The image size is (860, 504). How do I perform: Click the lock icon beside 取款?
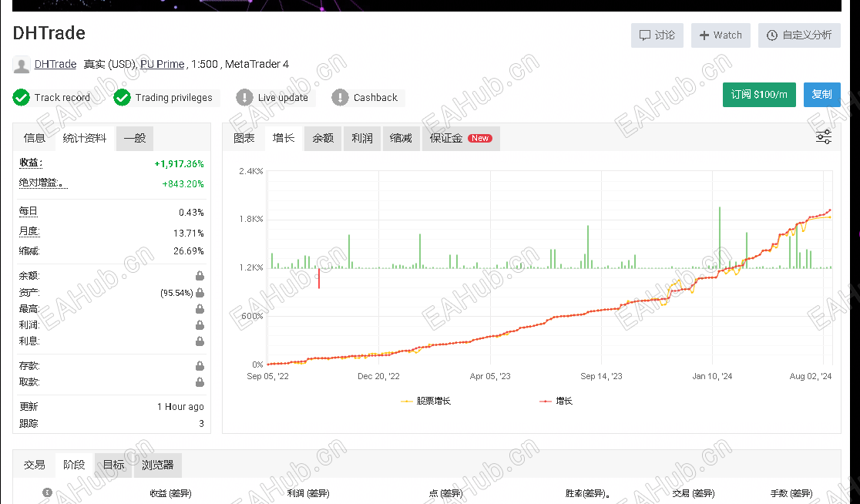tap(200, 381)
